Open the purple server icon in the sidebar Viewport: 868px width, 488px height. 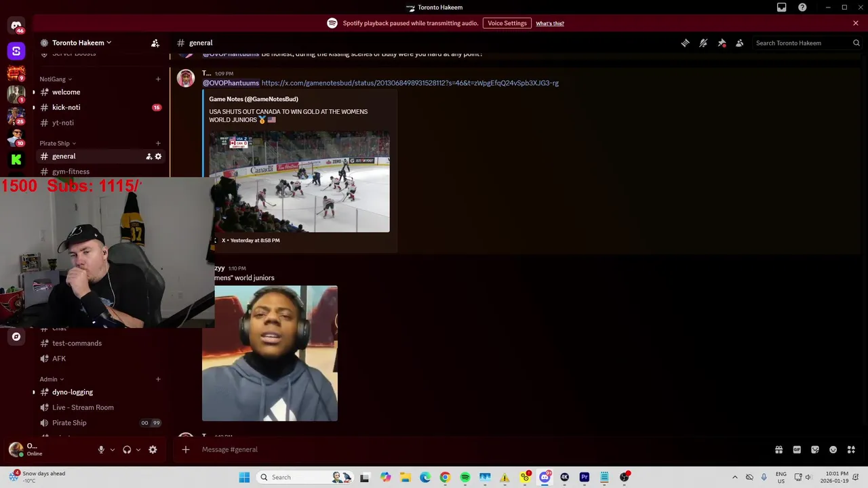coord(16,51)
